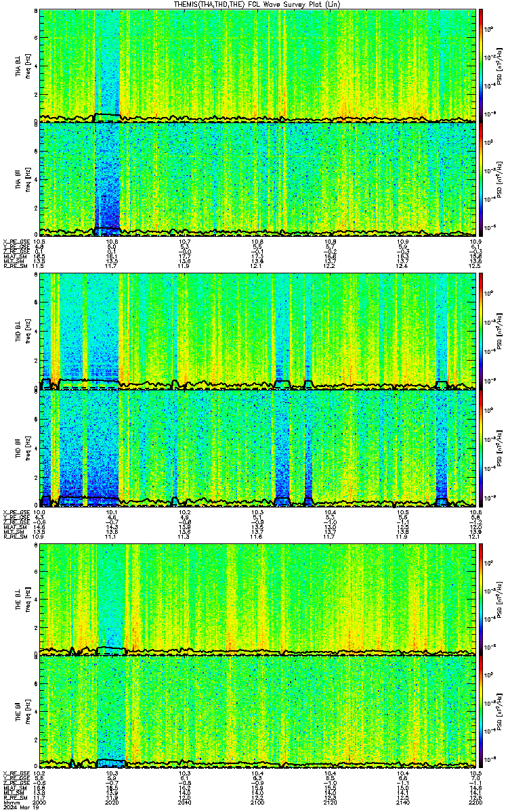Image resolution: width=508 pixels, height=812 pixels.
Task: Select the THA B-perpendicular spectrogram panel
Action: (258, 66)
